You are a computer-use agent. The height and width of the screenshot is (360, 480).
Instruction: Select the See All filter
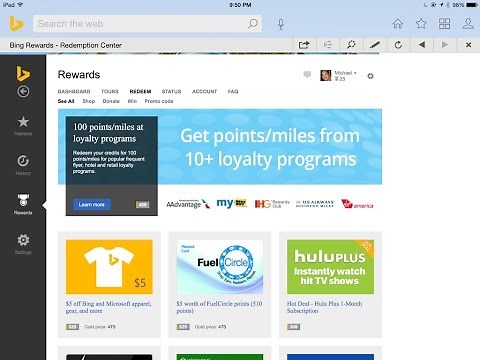pyautogui.click(x=66, y=101)
